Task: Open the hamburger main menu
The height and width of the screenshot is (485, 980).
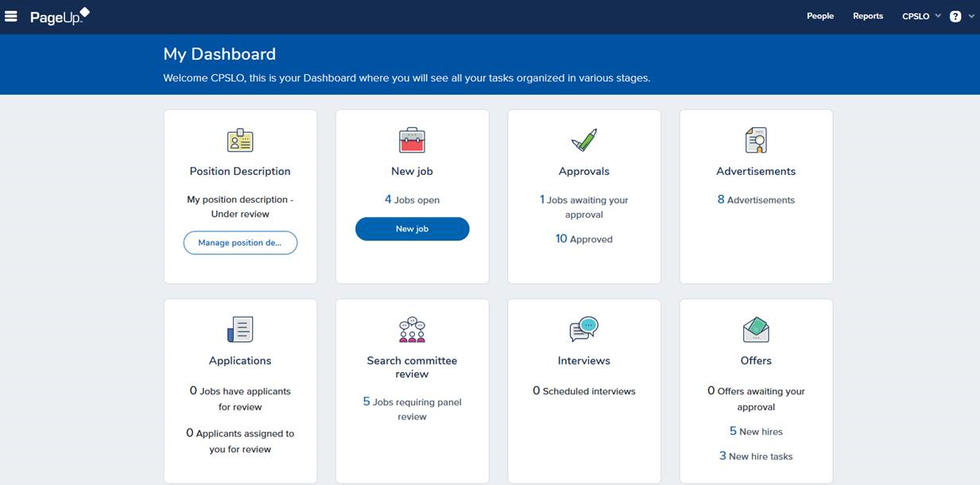Action: click(11, 16)
